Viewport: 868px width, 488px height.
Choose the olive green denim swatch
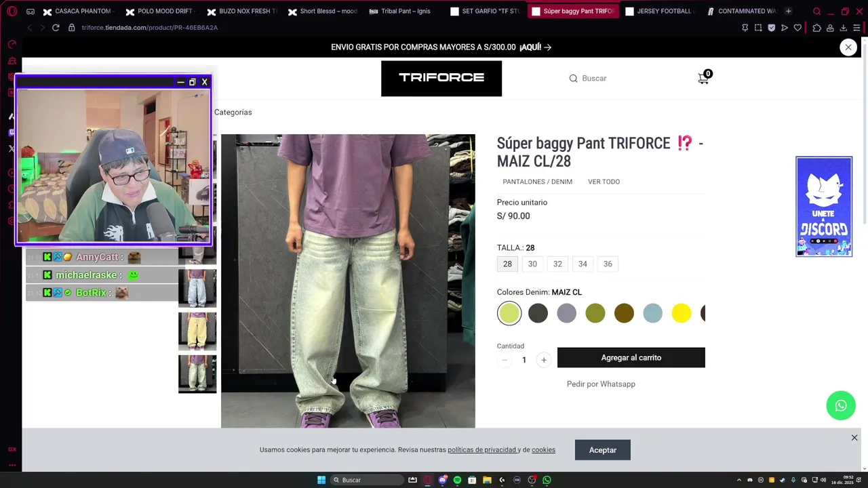[x=595, y=313]
